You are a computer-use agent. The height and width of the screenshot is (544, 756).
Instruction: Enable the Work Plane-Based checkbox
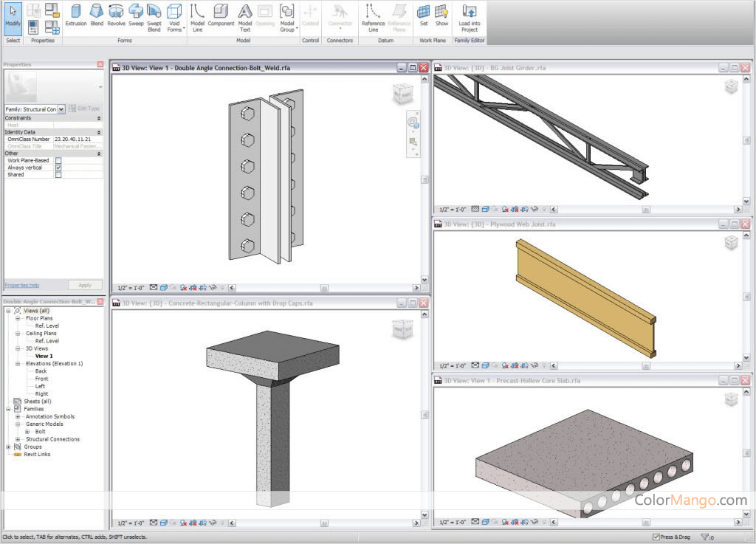(x=58, y=160)
